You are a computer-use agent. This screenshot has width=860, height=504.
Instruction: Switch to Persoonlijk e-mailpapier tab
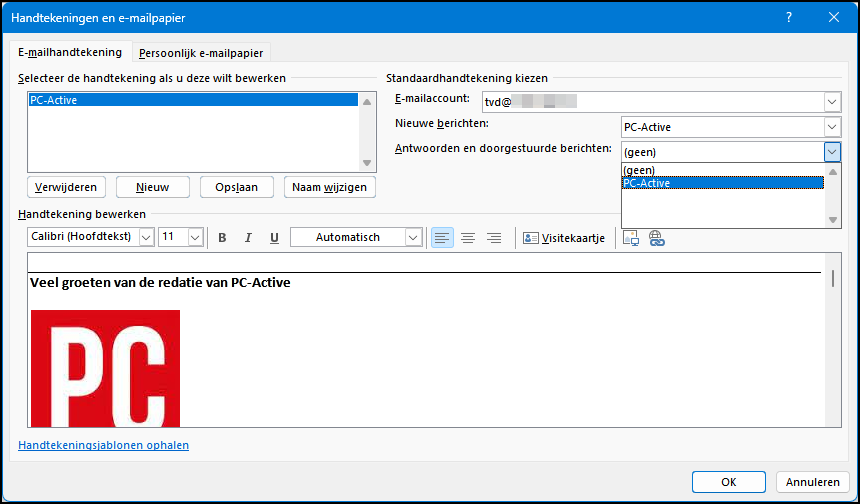pos(201,53)
